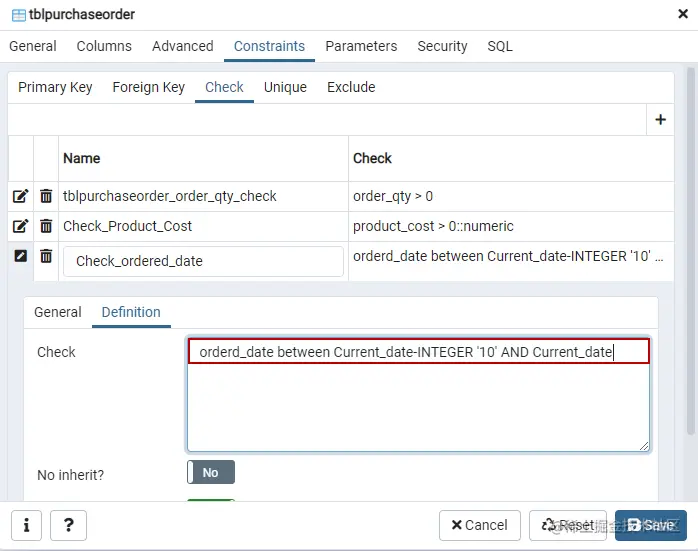Switch to Foreign Key sub-tab
The image size is (698, 551).
click(x=149, y=87)
